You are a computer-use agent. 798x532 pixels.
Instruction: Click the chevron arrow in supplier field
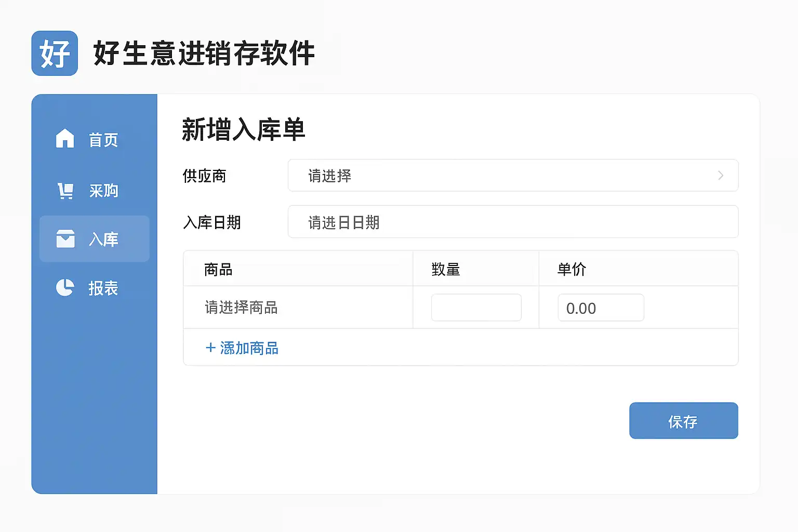tap(721, 176)
